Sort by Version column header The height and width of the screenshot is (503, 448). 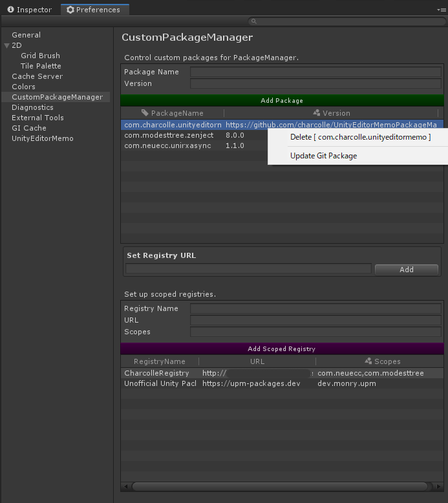coord(331,113)
